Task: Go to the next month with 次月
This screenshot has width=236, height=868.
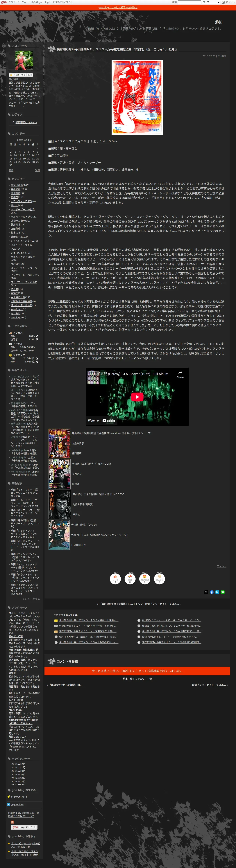Action: point(37,170)
